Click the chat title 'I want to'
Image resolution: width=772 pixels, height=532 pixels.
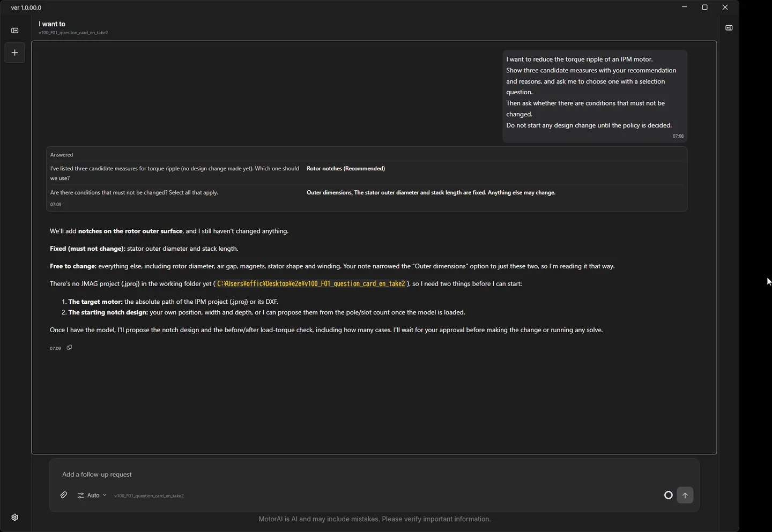pos(52,24)
